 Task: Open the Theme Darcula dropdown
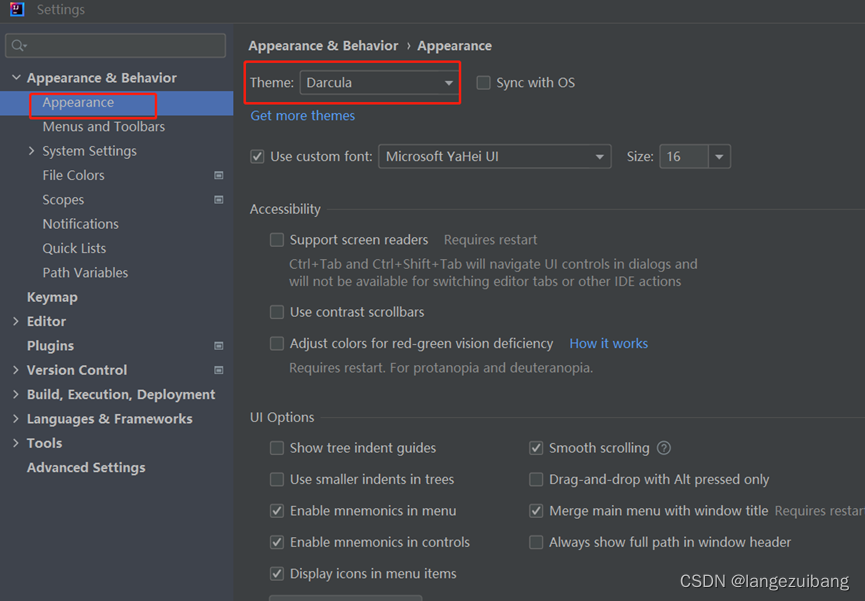(x=380, y=83)
